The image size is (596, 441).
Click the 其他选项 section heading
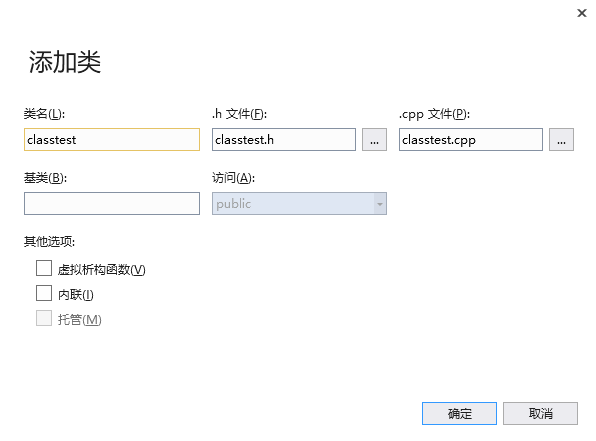click(x=49, y=241)
